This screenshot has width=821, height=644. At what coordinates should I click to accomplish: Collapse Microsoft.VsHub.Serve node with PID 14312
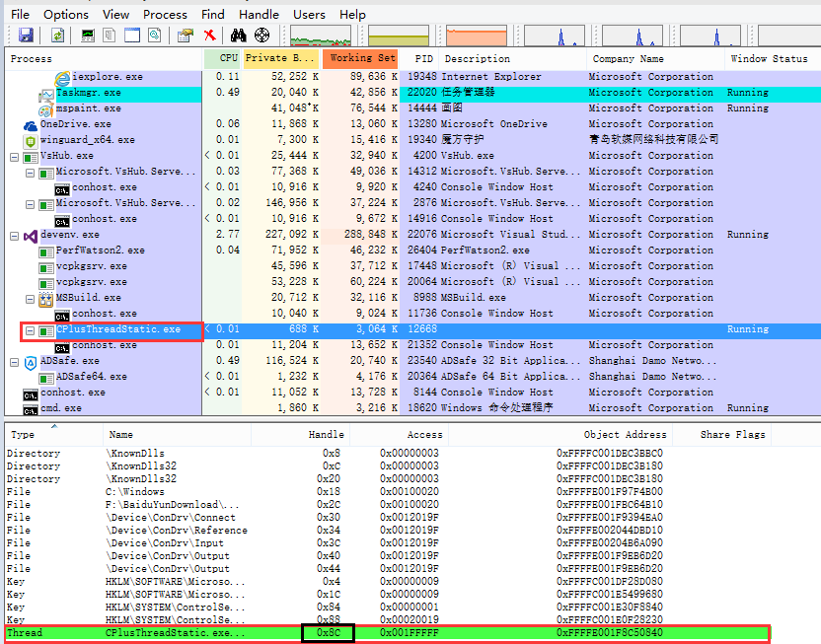[x=30, y=173]
